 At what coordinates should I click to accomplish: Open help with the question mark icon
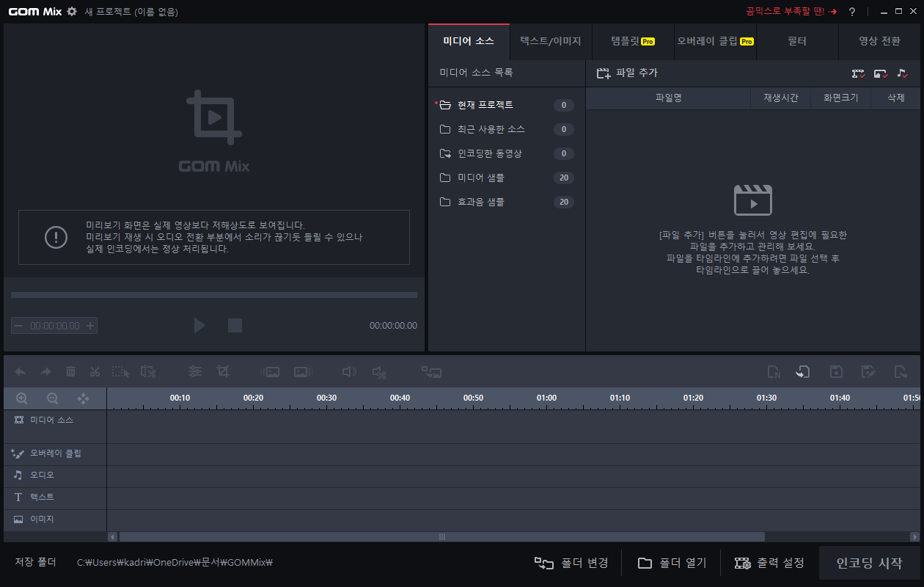[852, 12]
